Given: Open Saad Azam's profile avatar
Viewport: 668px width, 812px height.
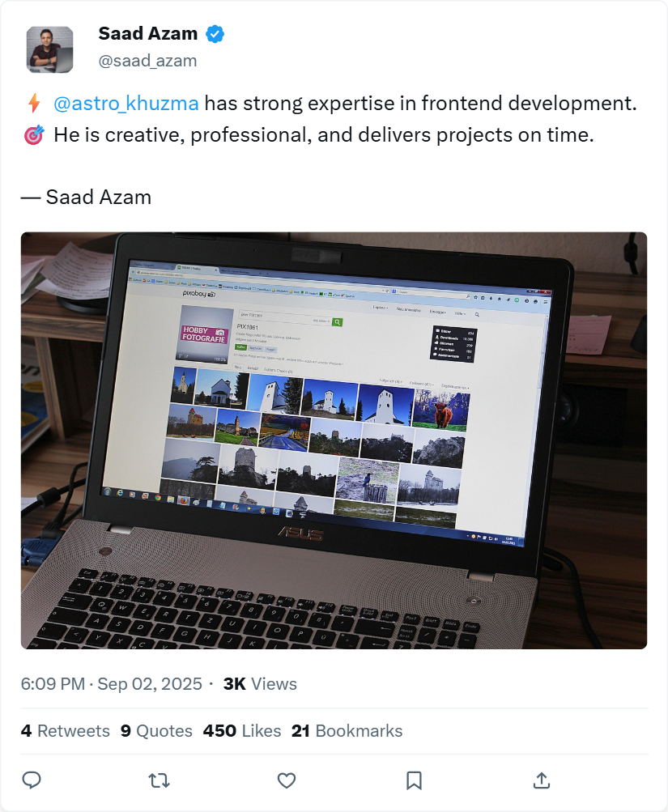Looking at the screenshot, I should tap(49, 49).
